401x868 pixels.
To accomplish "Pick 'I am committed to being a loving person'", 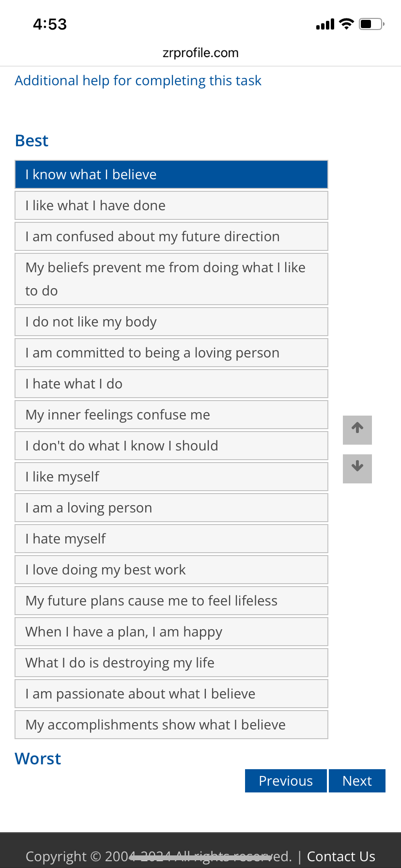I will [x=171, y=353].
